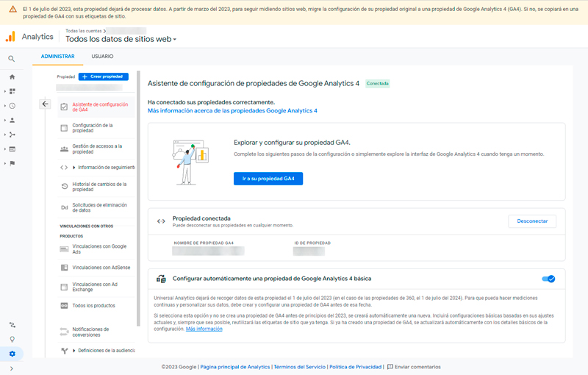This screenshot has width=588, height=375.
Task: Open the Acquisition branching icon
Action: coord(12,135)
